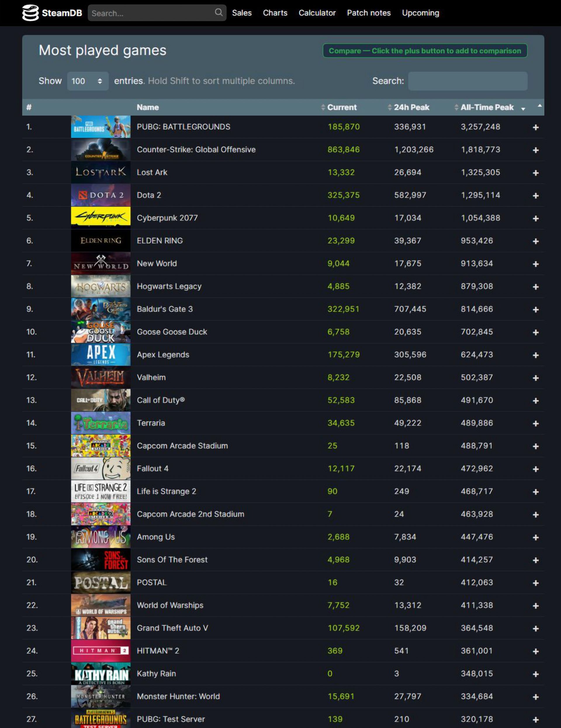Add Grand Theft Auto V to comparison
This screenshot has height=728, width=561.
click(x=535, y=629)
